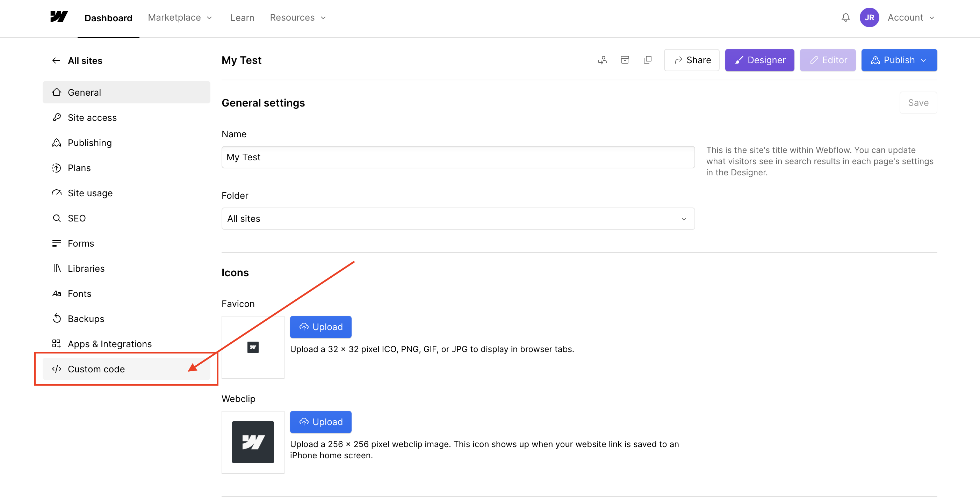This screenshot has height=503, width=980.
Task: Open Apps & Integrations settings
Action: (109, 343)
